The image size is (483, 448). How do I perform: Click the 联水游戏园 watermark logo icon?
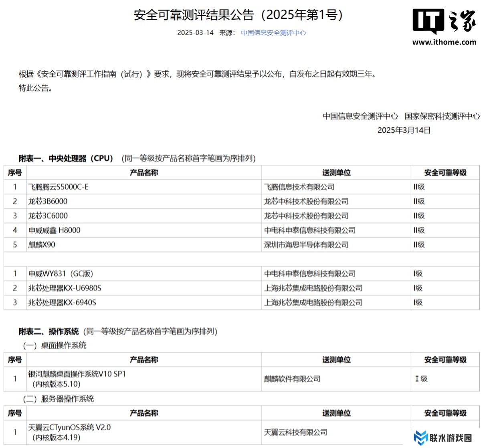pyautogui.click(x=420, y=438)
